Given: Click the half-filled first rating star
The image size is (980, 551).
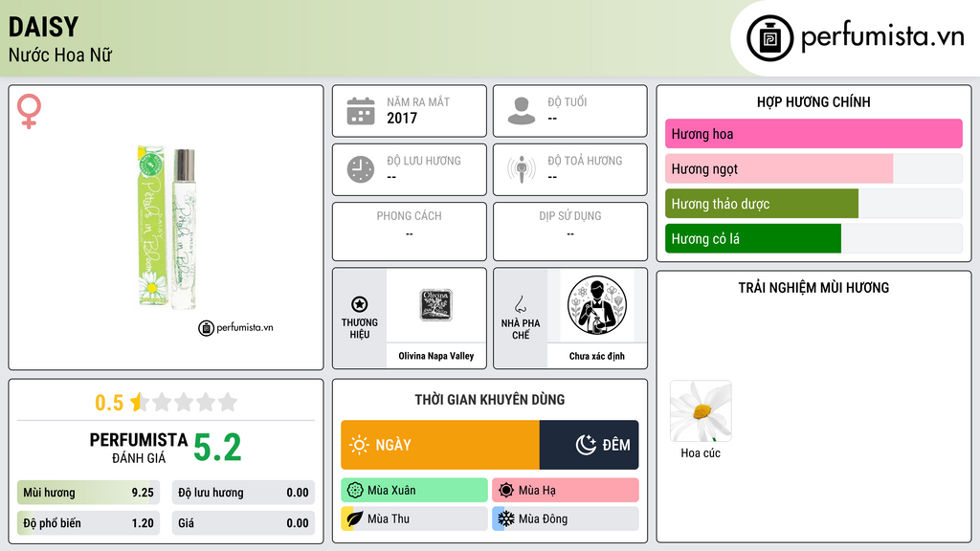Looking at the screenshot, I should tap(139, 402).
